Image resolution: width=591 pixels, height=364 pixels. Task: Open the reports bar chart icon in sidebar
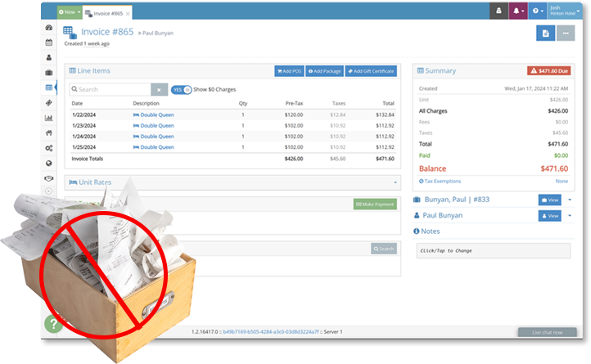49,118
